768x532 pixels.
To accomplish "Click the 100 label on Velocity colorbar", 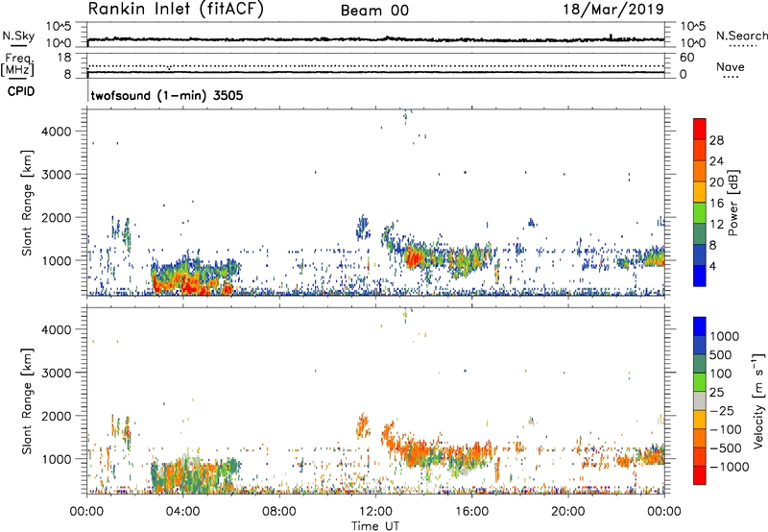I will pyautogui.click(x=721, y=374).
